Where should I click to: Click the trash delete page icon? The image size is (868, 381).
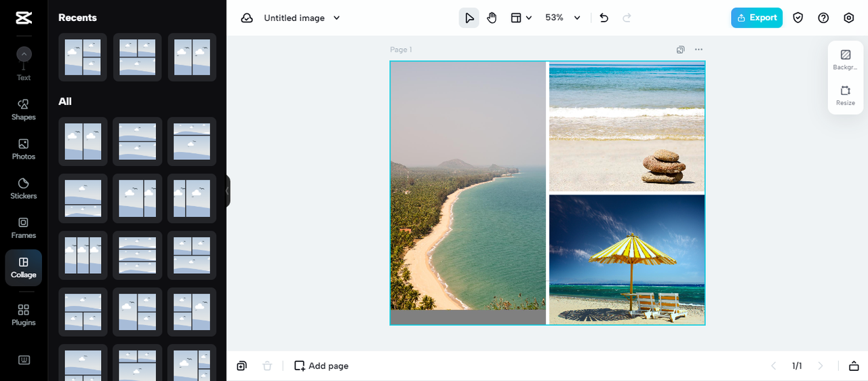(x=267, y=366)
